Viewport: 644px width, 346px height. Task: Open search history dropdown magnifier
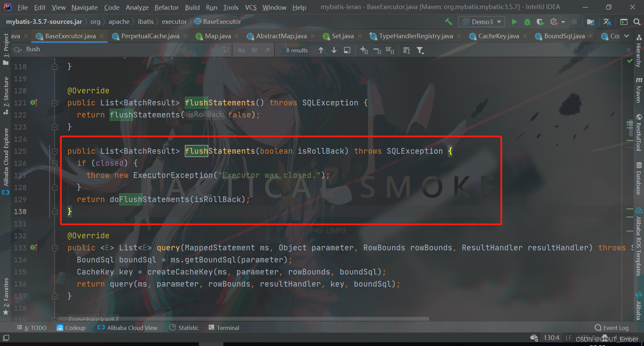click(x=18, y=50)
